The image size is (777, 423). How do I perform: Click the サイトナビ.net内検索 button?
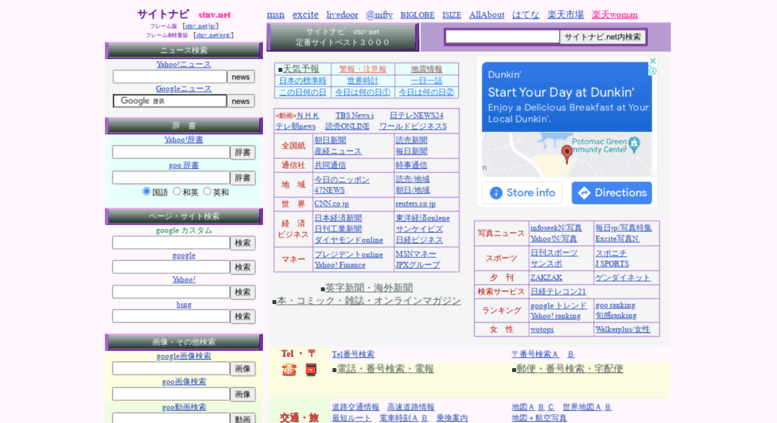603,37
